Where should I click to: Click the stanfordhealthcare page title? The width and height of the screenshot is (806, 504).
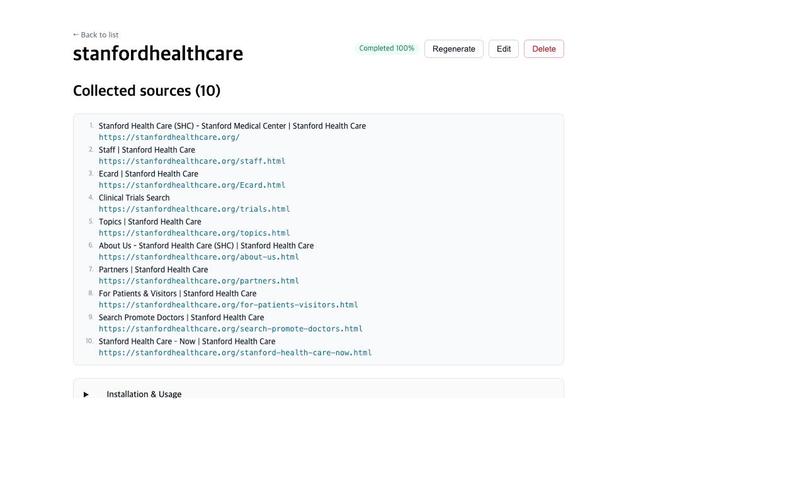pyautogui.click(x=158, y=53)
